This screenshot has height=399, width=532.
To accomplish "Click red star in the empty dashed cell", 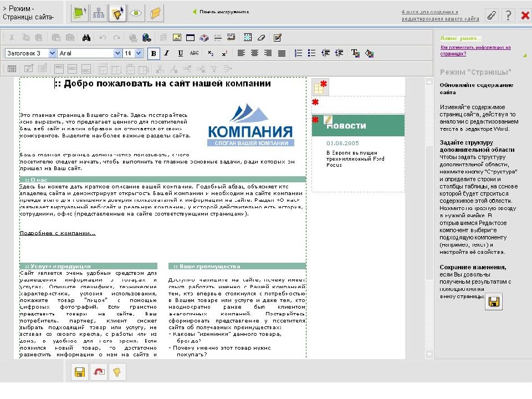I will [315, 102].
